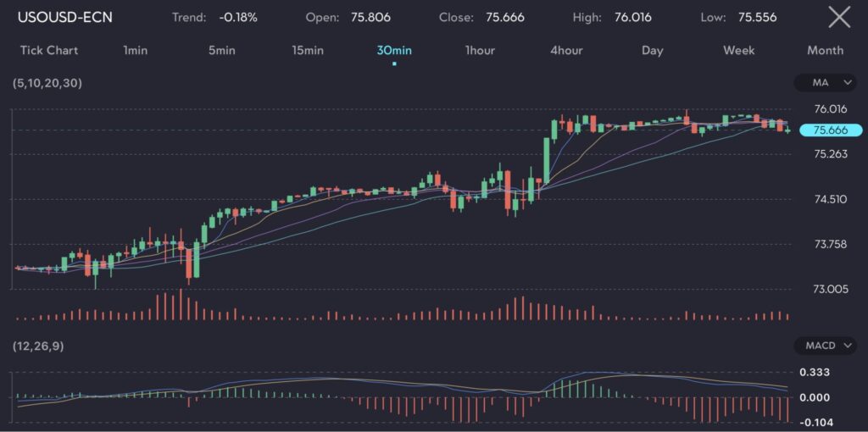This screenshot has height=432, width=868.
Task: Click the (5,10,20,30) MA parameters label
Action: coord(47,83)
